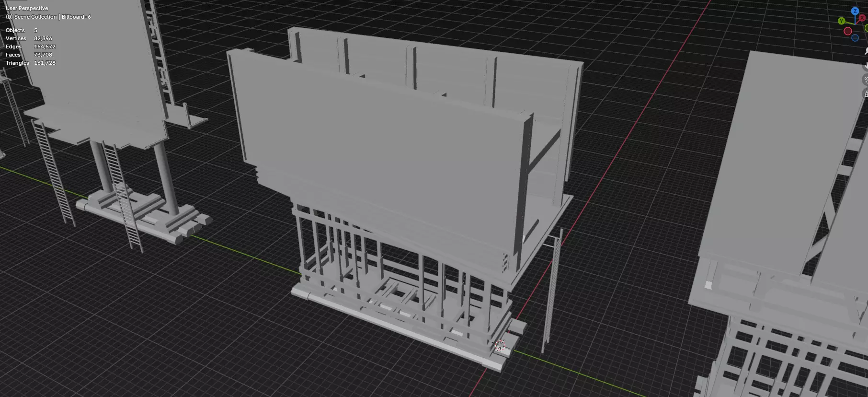Click the Vertices count '82,396'
The width and height of the screenshot is (868, 397).
click(x=43, y=38)
